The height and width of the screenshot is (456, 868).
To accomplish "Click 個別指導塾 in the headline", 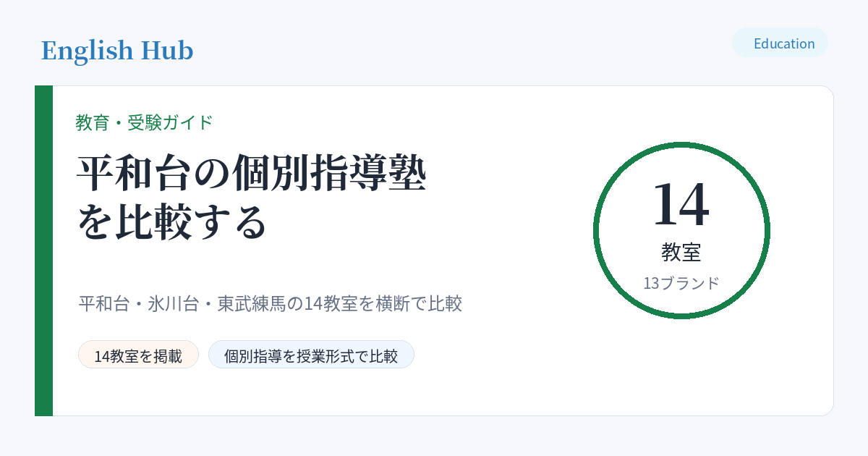I will [339, 173].
